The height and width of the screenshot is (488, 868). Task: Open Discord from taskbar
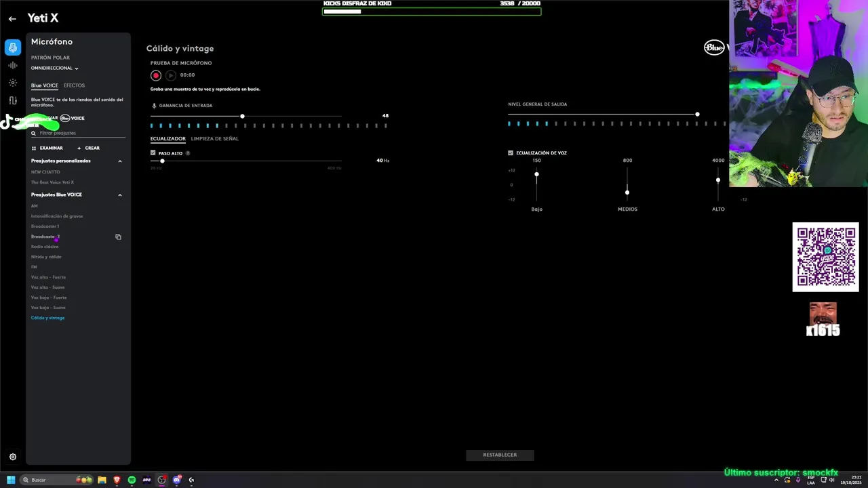click(176, 480)
